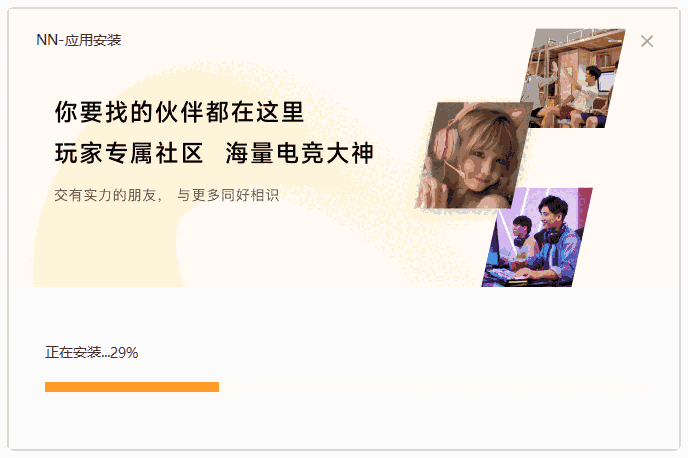This screenshot has width=688, height=458.
Task: Click the orange filled progress bar section
Action: [x=131, y=386]
